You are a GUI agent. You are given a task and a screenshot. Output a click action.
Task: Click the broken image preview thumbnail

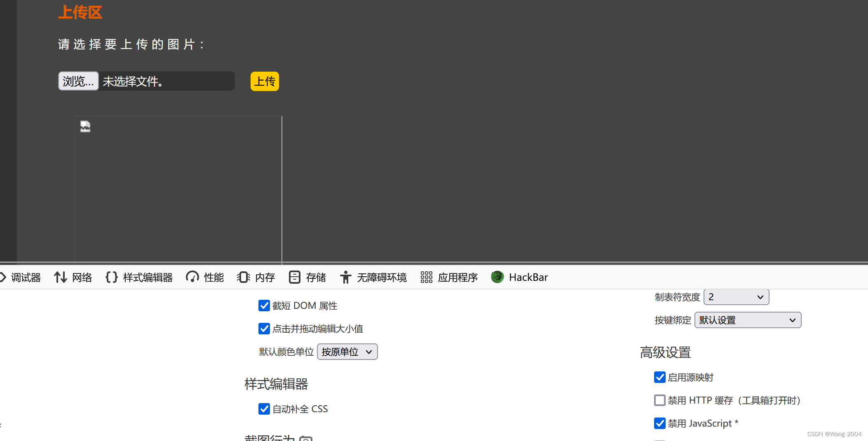tap(85, 126)
